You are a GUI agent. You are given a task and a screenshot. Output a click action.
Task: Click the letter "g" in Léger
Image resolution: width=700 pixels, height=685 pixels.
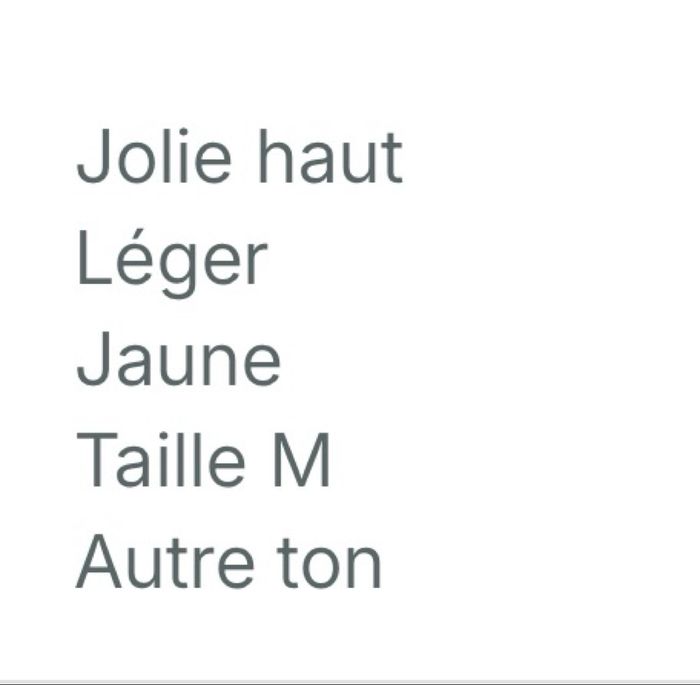pyautogui.click(x=177, y=268)
